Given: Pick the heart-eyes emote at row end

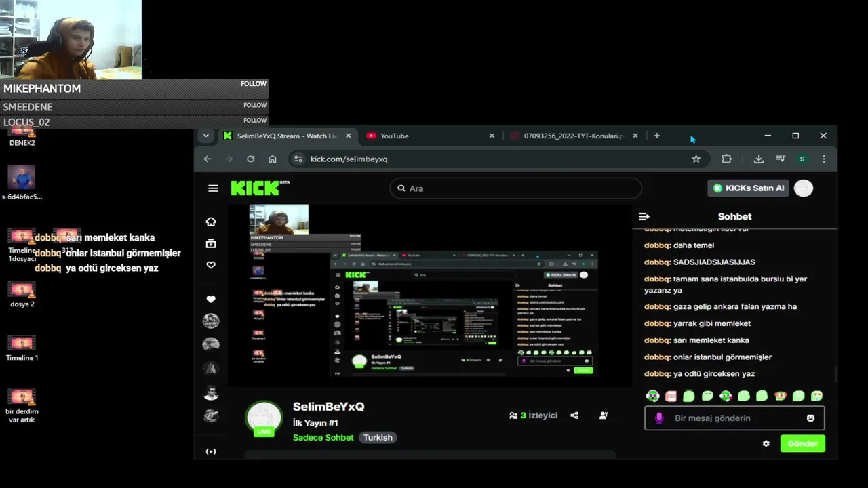Looking at the screenshot, I should pos(816,396).
